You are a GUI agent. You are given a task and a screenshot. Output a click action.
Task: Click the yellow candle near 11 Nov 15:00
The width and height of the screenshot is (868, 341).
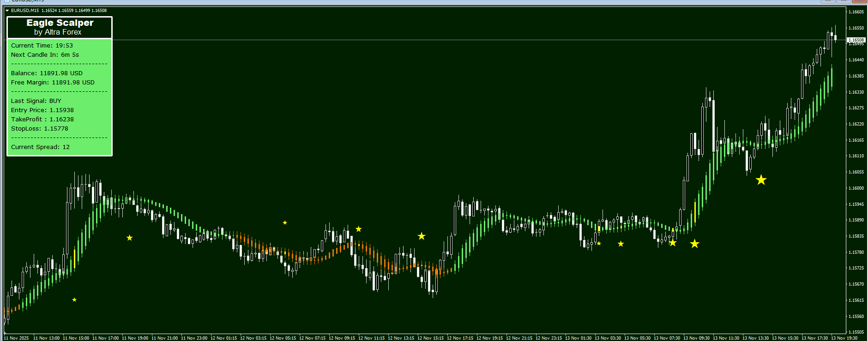(74, 258)
